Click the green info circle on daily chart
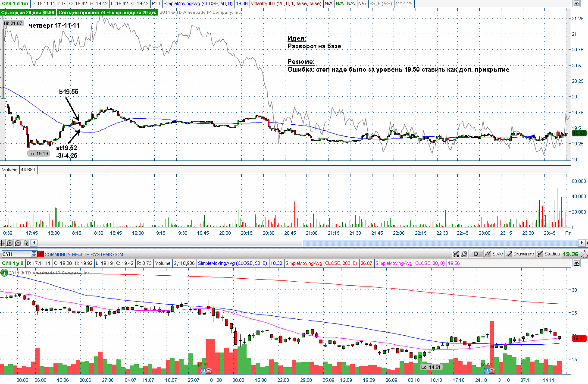The width and height of the screenshot is (588, 384). click(4, 272)
